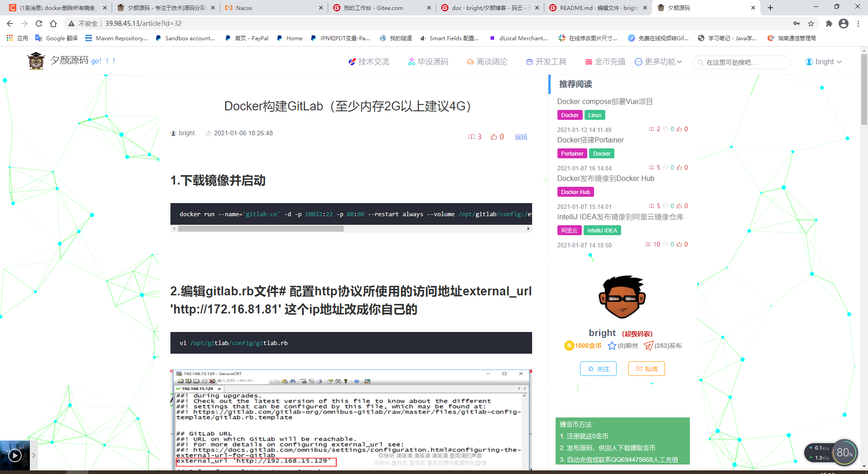868x474 pixels.
Task: Open the 开发工具 nav menu
Action: click(546, 62)
